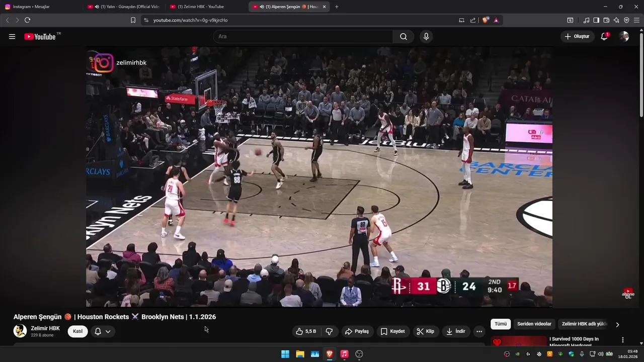This screenshot has height=362, width=644.
Task: Switch to Zelimir HBK YouTube tab
Action: 206,7
